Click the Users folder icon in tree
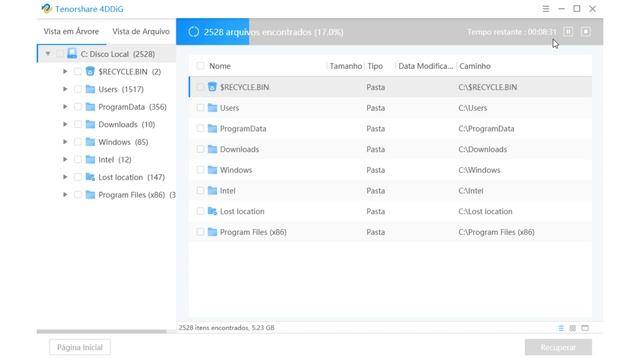Screen dimensions: 640x360 pyautogui.click(x=90, y=89)
